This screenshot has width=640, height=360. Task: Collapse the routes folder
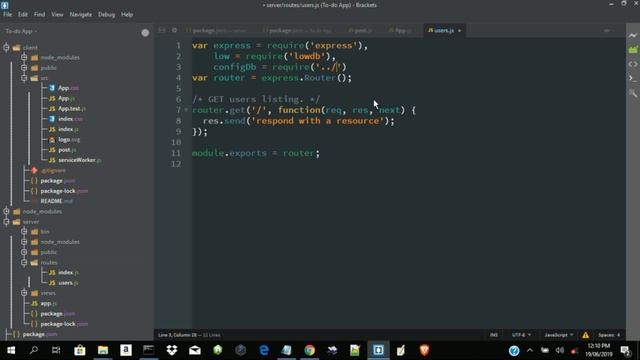click(x=24, y=262)
